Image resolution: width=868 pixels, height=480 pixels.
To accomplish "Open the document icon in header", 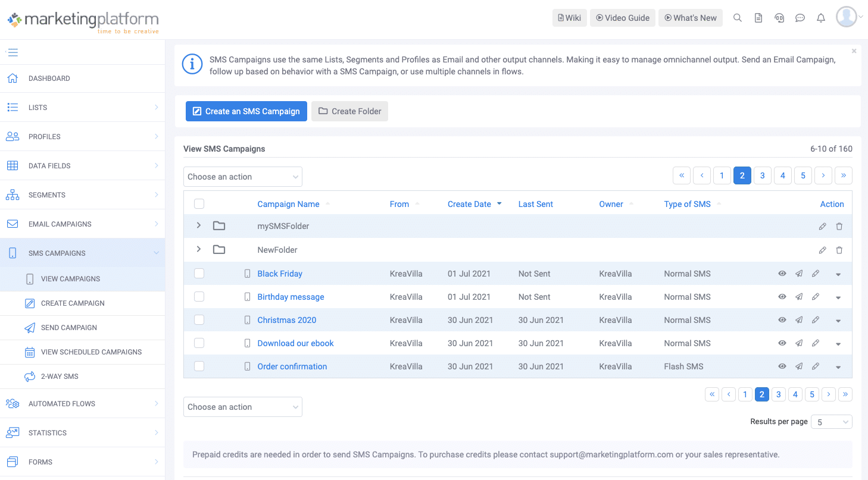I will [x=758, y=18].
